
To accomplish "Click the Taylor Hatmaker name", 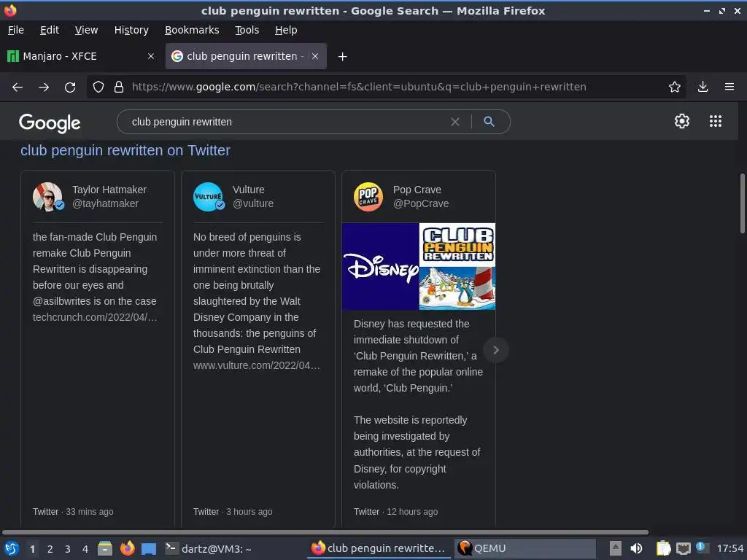I will pos(109,190).
